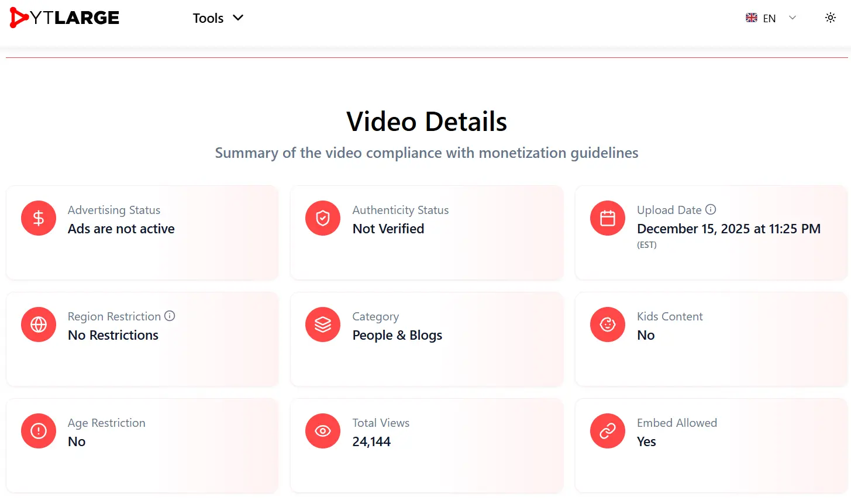Click the 'Age Restriction' label
This screenshot has width=851, height=504.
click(x=106, y=423)
